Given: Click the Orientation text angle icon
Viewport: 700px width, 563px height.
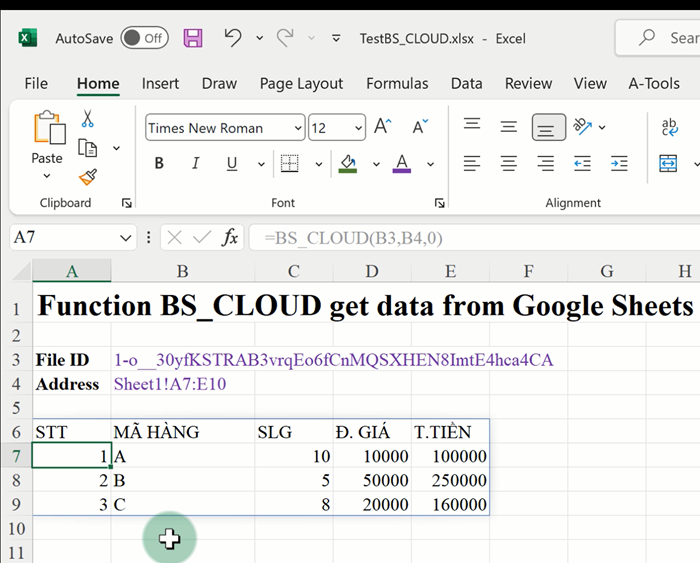Looking at the screenshot, I should coord(582,127).
